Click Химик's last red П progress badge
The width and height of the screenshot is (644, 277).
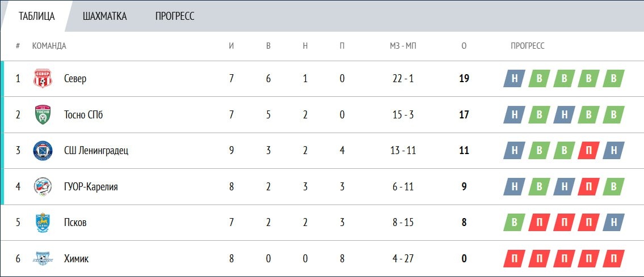pos(613,259)
